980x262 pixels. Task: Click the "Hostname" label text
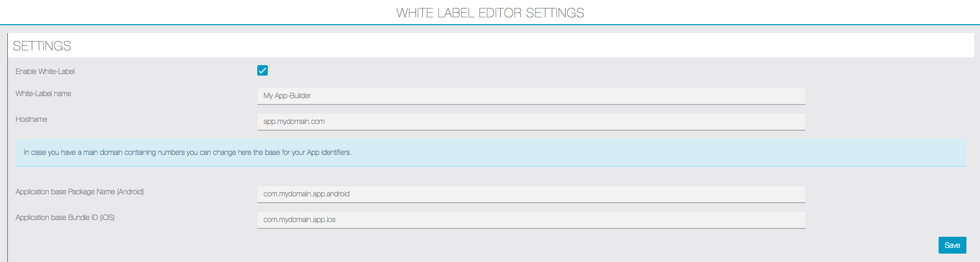coord(31,119)
